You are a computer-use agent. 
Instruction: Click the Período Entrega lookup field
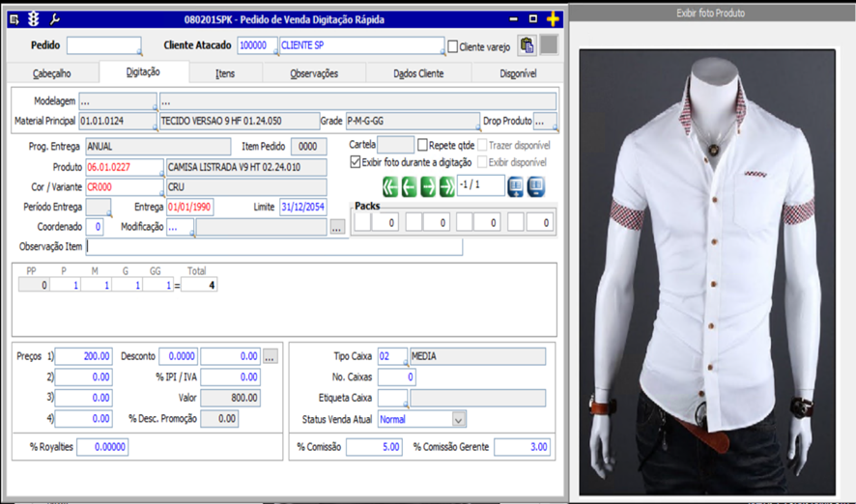pyautogui.click(x=99, y=208)
